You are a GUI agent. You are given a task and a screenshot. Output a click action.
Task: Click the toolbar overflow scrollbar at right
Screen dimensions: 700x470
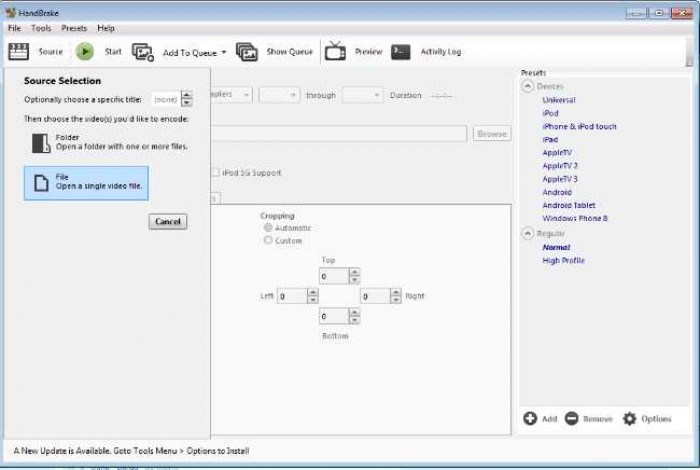tap(690, 52)
